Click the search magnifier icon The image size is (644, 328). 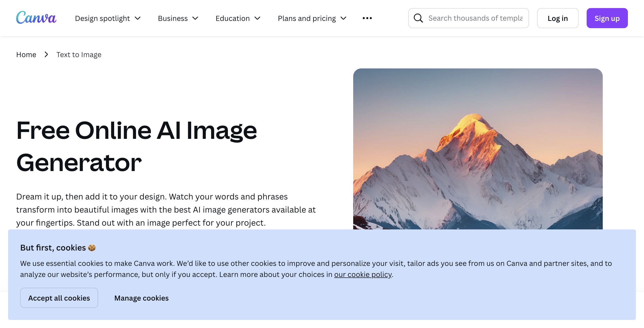click(x=418, y=18)
